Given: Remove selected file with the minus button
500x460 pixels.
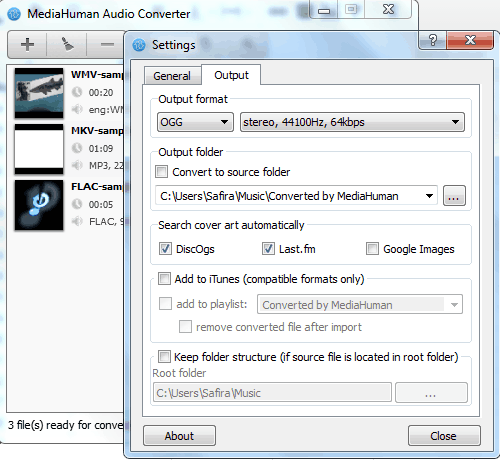Looking at the screenshot, I should coord(107,44).
